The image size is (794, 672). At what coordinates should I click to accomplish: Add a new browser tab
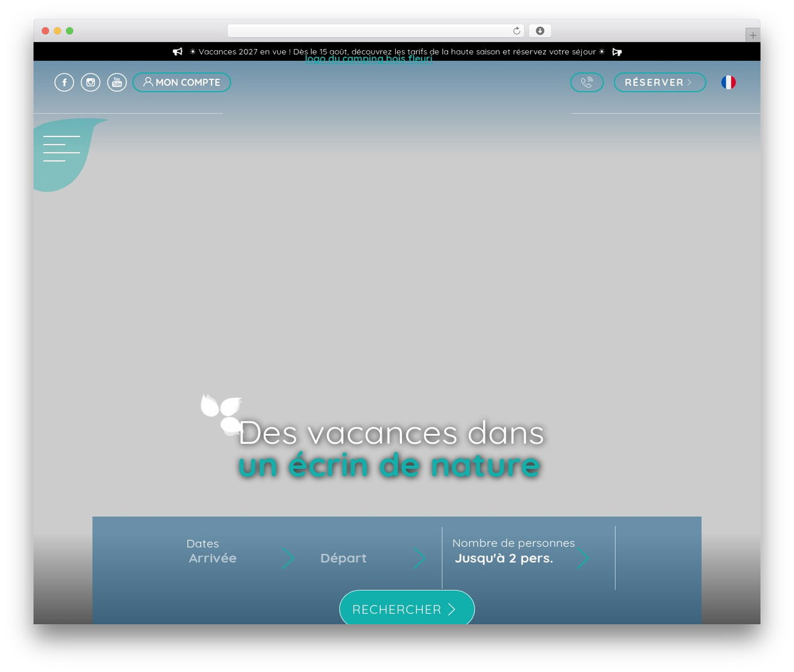pos(752,35)
